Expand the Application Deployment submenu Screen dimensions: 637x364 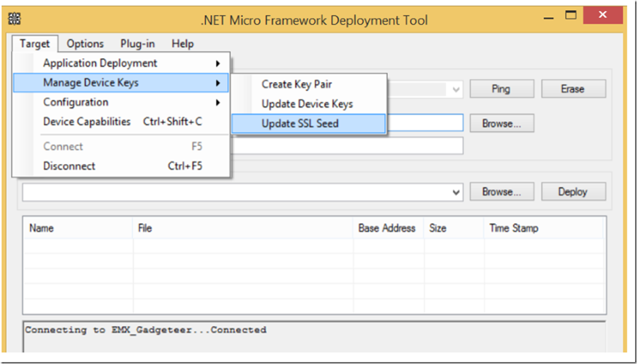click(121, 63)
